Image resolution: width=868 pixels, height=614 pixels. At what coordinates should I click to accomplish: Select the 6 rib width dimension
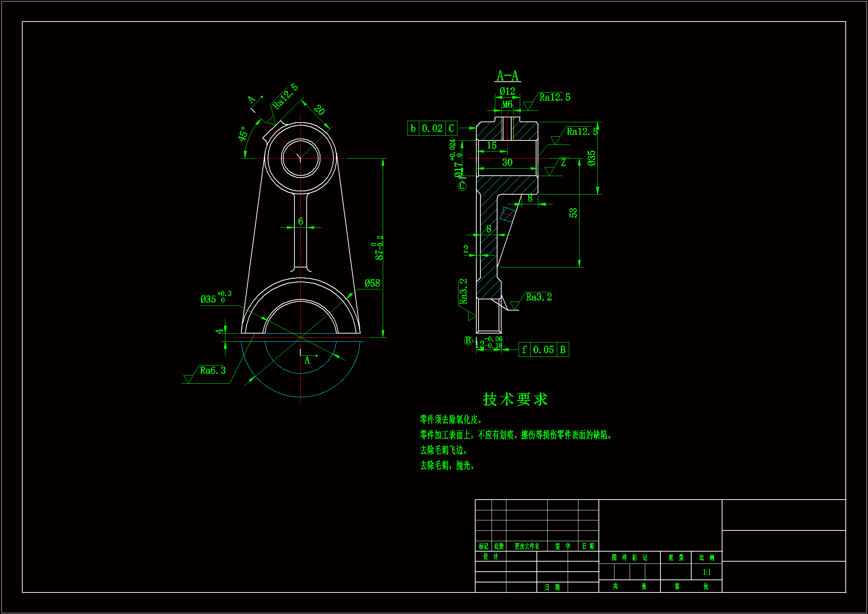tap(301, 221)
